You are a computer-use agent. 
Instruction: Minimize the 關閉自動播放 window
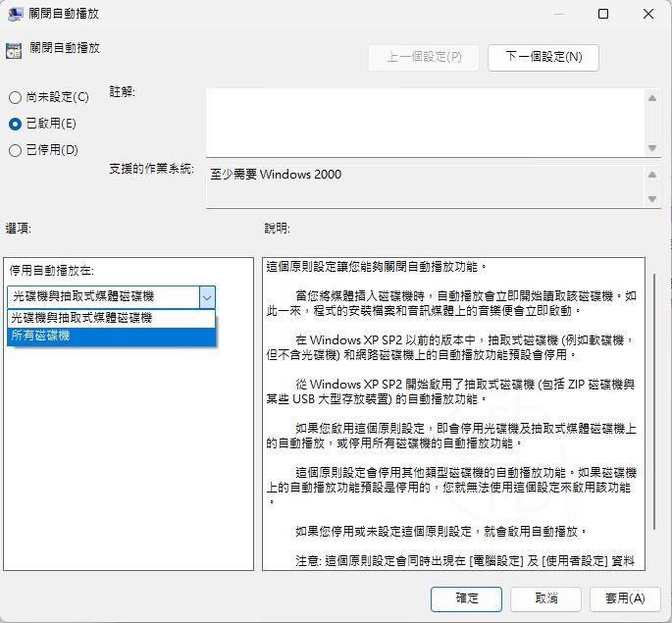click(x=559, y=14)
